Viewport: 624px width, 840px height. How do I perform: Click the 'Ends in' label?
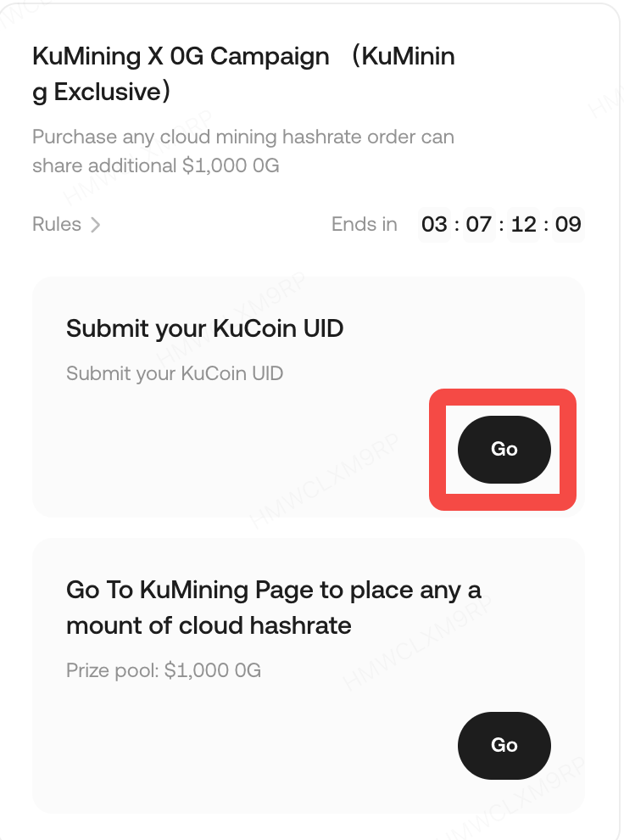364,225
